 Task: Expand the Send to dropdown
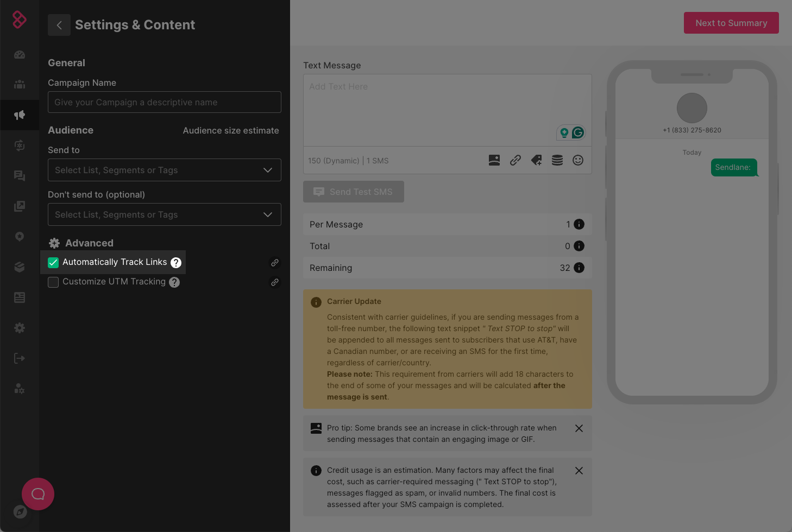pos(165,170)
